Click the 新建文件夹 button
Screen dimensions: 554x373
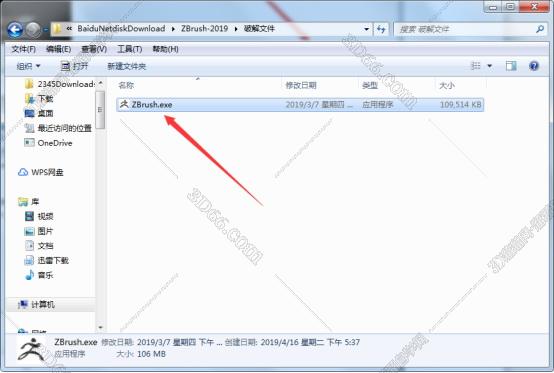[126, 66]
